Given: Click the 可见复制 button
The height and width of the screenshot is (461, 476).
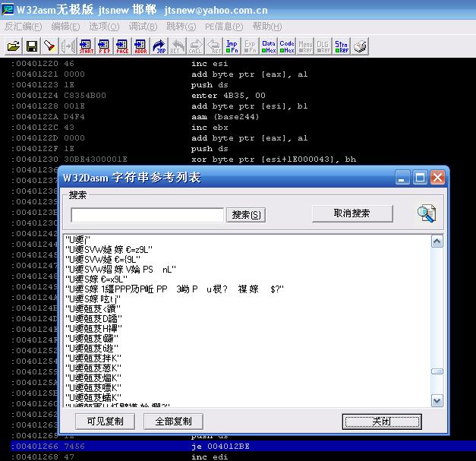Looking at the screenshot, I should pos(105,422).
